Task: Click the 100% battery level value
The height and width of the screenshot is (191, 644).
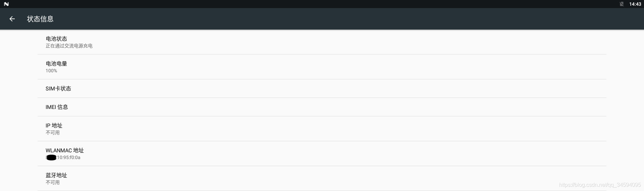Action: pos(51,71)
